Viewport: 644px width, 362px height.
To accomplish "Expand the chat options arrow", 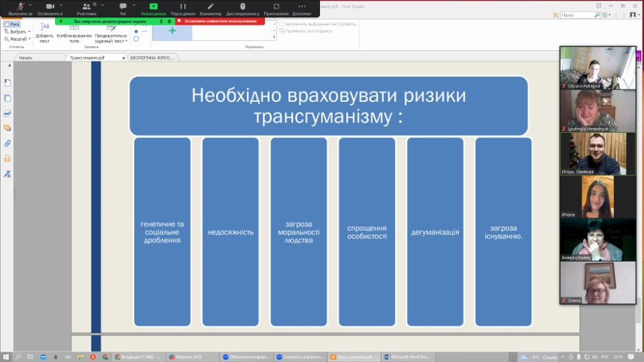I will (134, 6).
